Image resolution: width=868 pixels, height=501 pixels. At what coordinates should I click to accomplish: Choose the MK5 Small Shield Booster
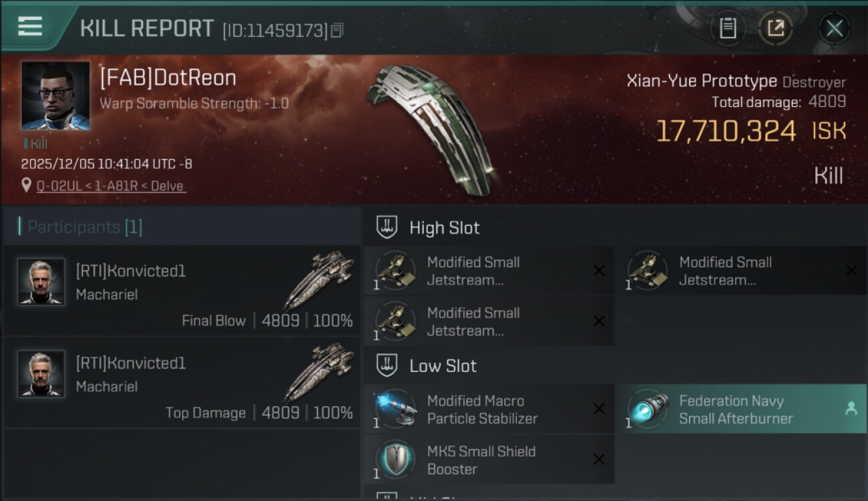(489, 460)
